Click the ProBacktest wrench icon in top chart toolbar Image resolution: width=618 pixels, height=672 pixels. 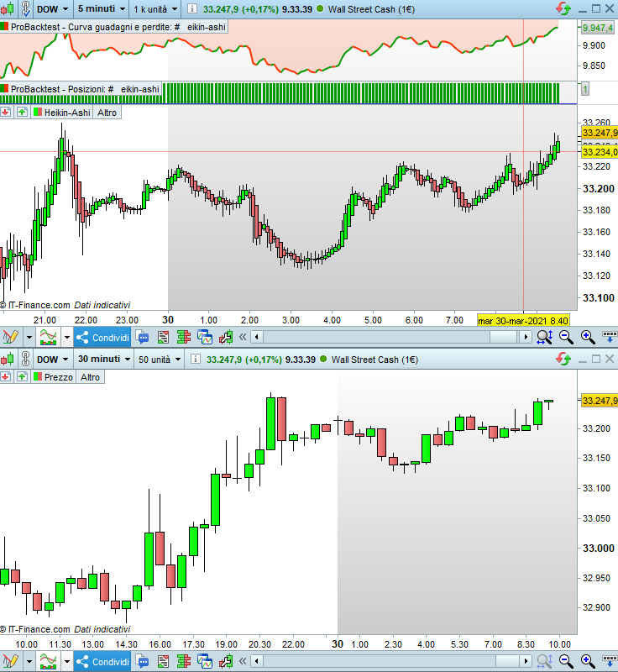(226, 337)
